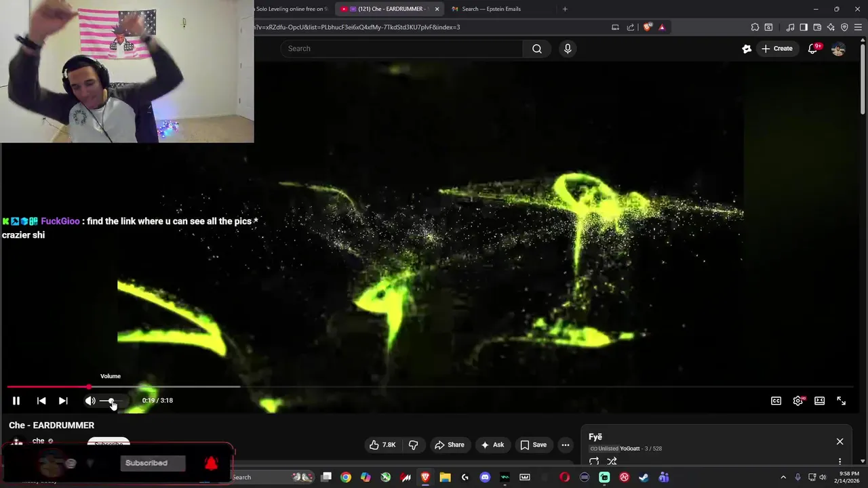
Task: Open the browser hamburger main menu
Action: (859, 27)
